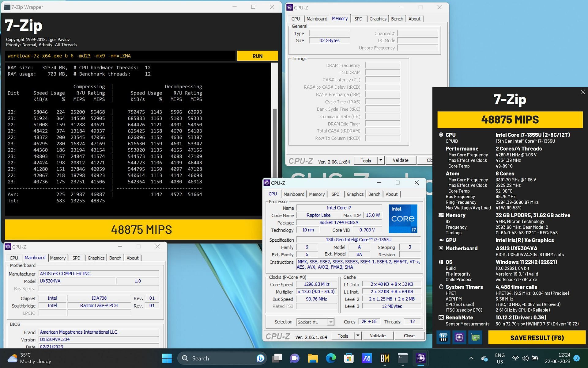This screenshot has height=368, width=588.
Task: Open File Explorer from the taskbar
Action: pyautogui.click(x=313, y=358)
